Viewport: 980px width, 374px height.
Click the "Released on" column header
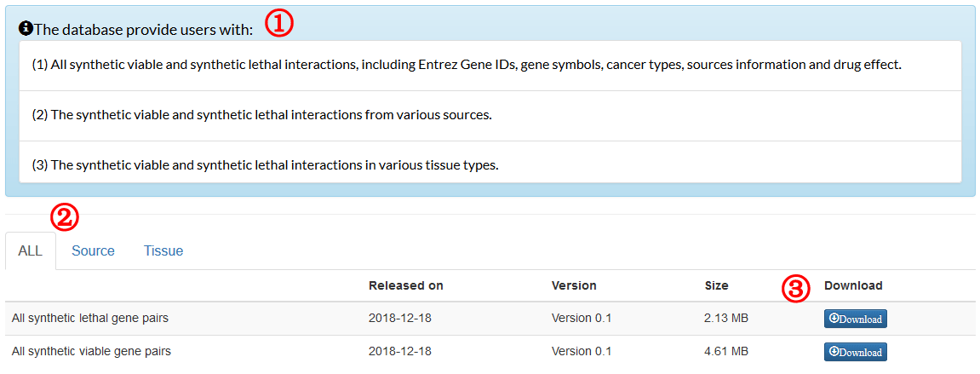[405, 285]
